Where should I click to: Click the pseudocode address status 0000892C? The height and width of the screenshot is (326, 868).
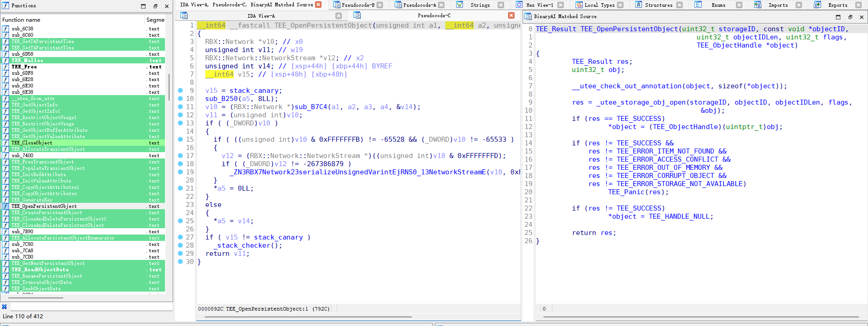pos(211,309)
